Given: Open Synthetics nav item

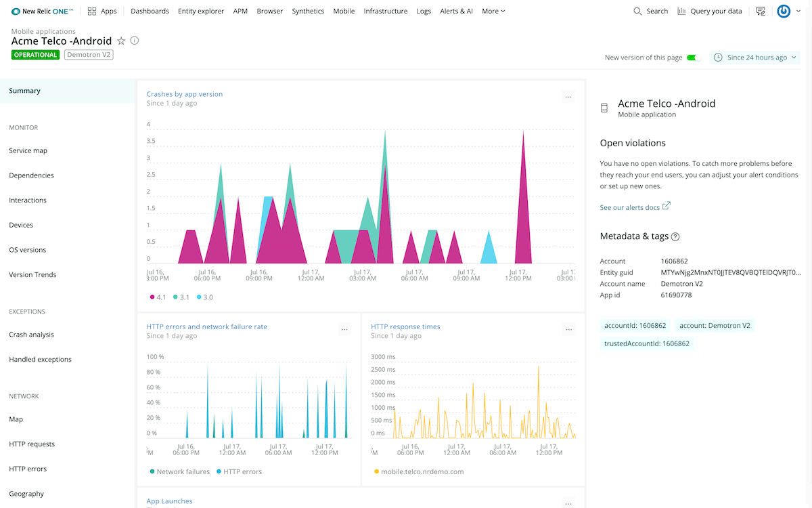Looking at the screenshot, I should [x=308, y=11].
